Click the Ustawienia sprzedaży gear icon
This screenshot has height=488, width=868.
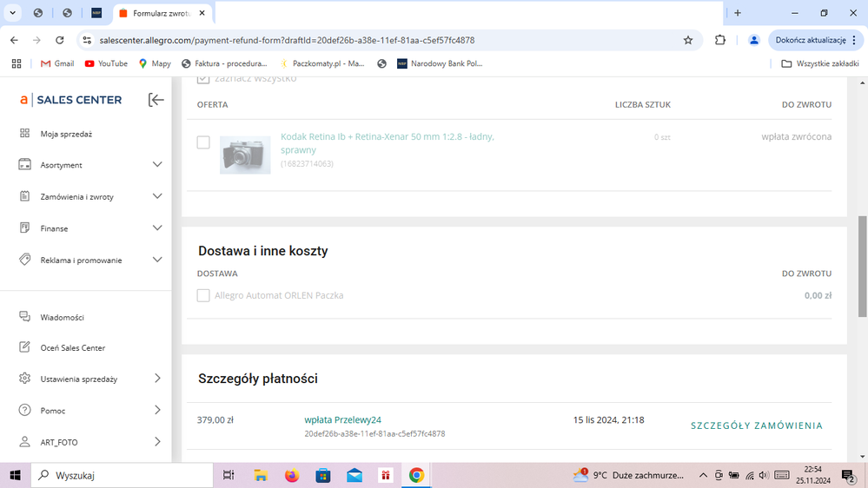pyautogui.click(x=24, y=379)
